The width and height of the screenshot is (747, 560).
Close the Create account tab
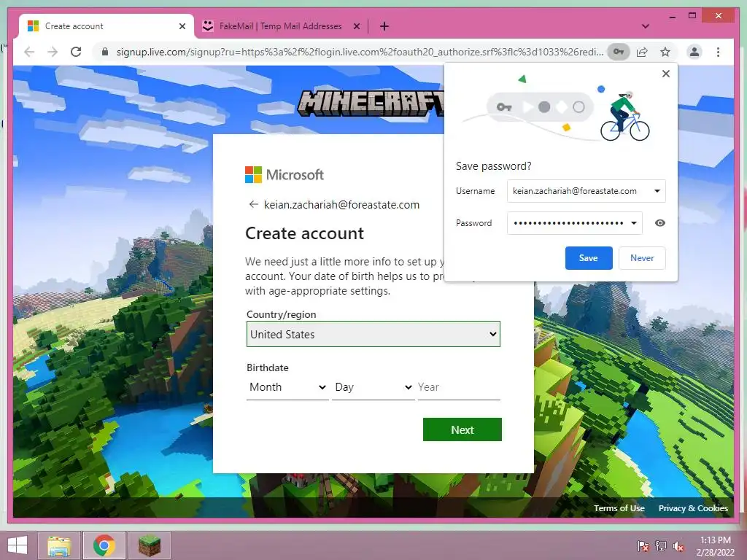point(182,26)
